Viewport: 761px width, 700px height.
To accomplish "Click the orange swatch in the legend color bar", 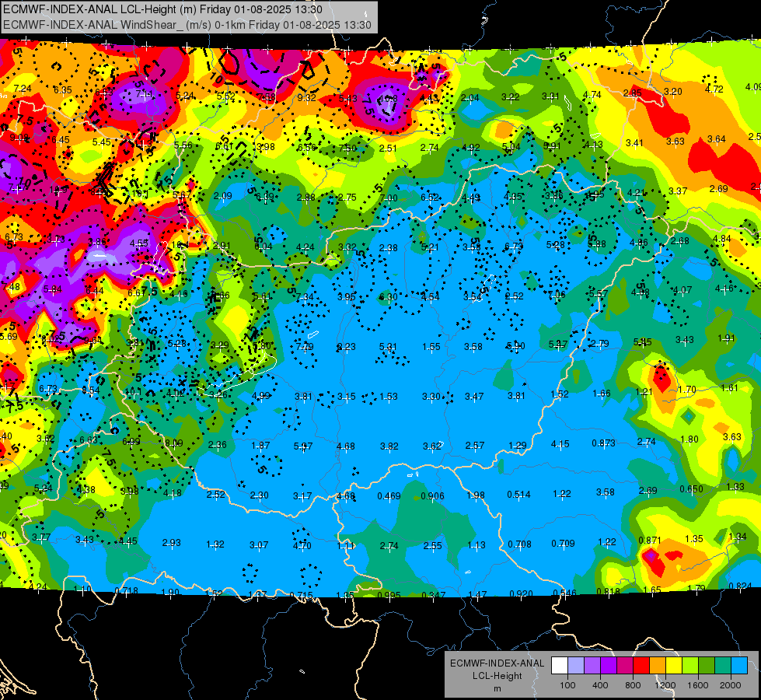I will coord(658,666).
